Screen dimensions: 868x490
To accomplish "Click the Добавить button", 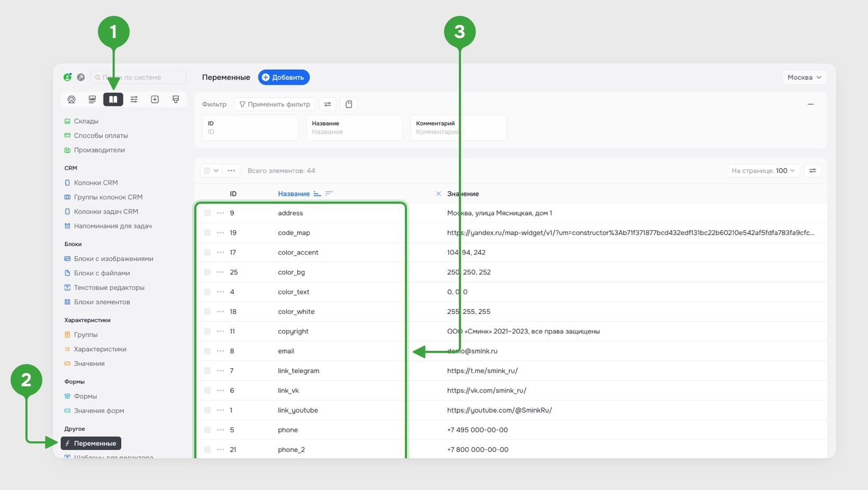I will point(284,77).
